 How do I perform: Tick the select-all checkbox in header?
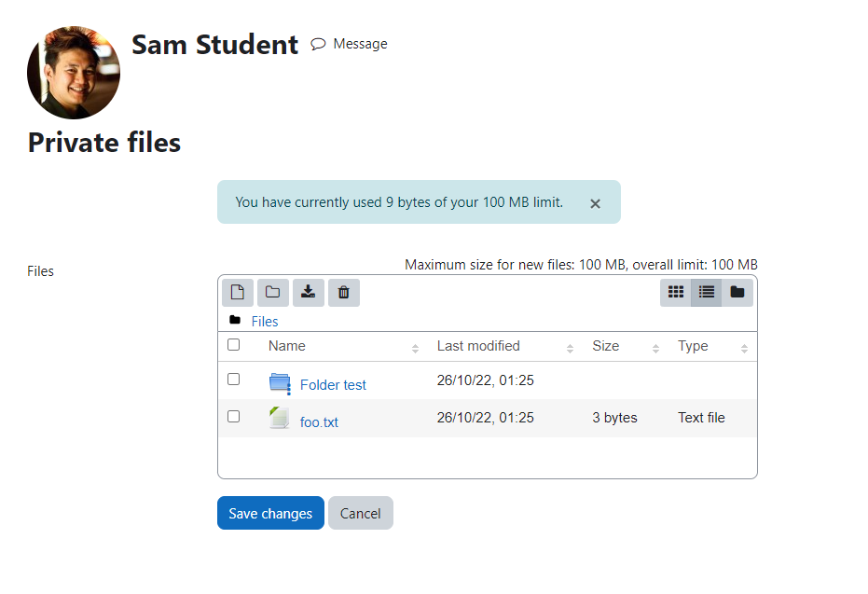point(234,345)
